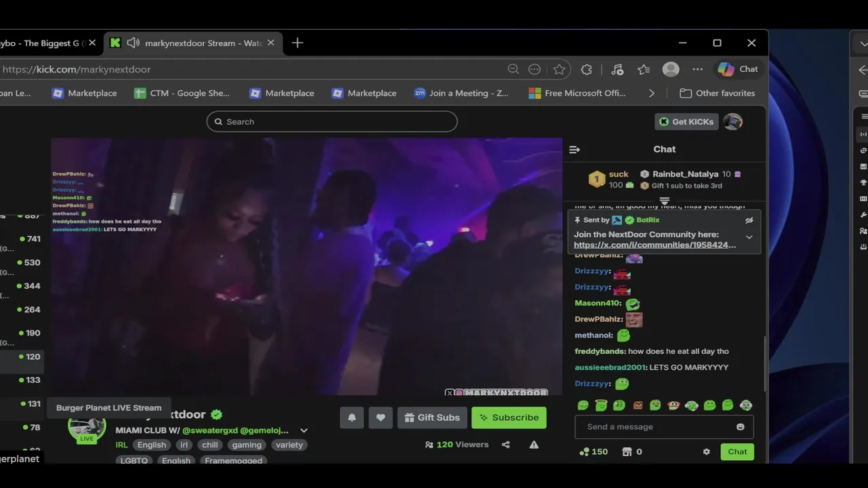Expand the gift leaderboard handle below suck
Image resolution: width=868 pixels, height=488 pixels.
click(665, 201)
